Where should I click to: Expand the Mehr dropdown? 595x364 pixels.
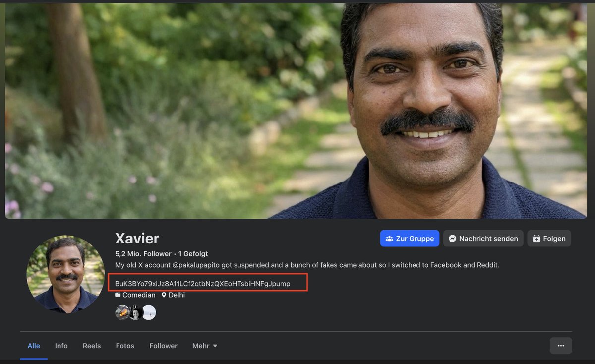point(205,346)
